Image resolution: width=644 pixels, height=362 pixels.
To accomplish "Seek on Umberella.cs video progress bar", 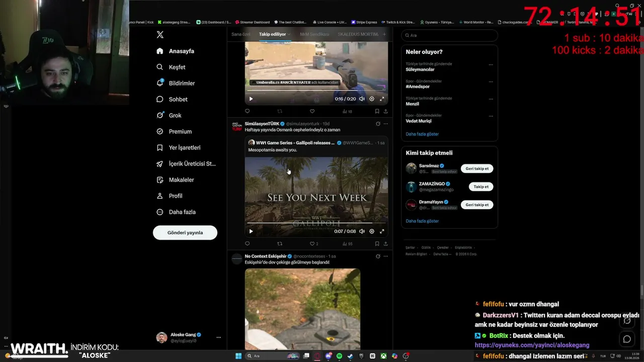I will point(316,90).
